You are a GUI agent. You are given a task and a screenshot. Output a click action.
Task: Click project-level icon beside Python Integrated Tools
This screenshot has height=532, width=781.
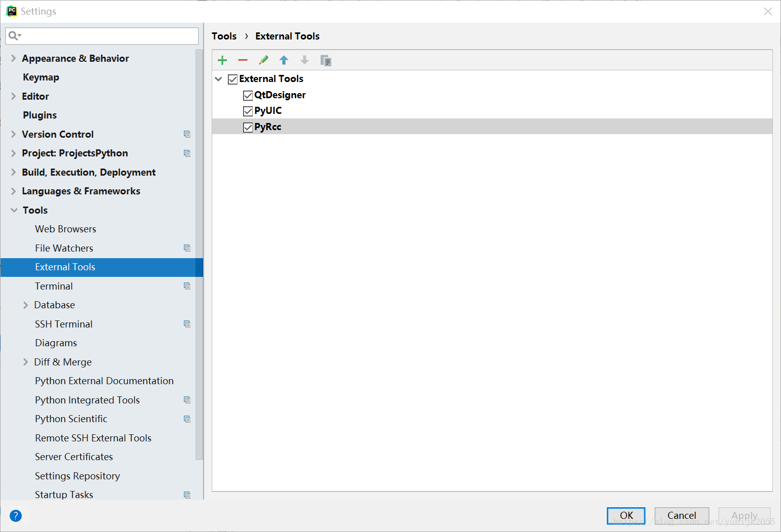pos(187,400)
